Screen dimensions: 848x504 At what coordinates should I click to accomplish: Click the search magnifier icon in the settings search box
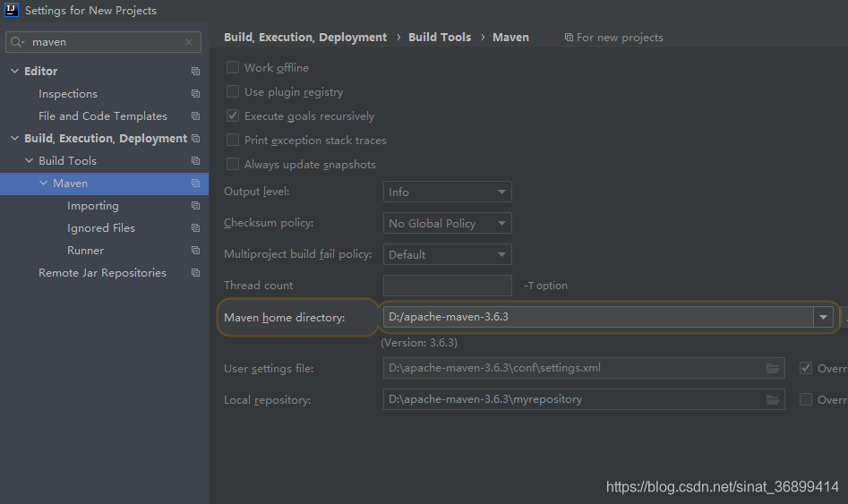[17, 42]
